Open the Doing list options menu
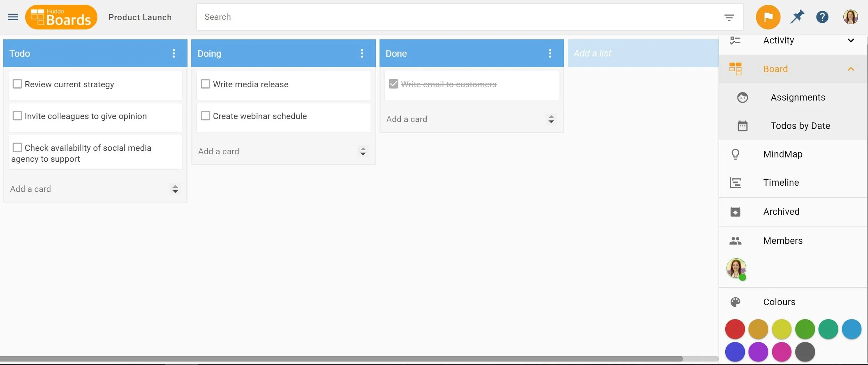The image size is (868, 365). tap(362, 53)
